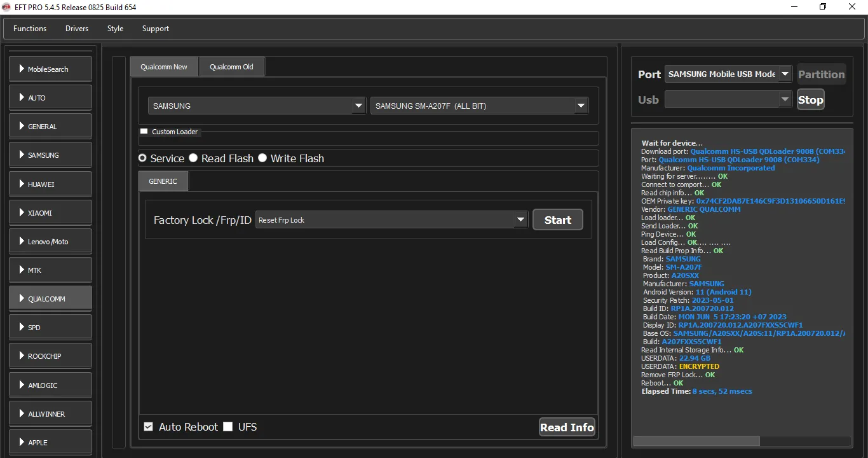This screenshot has width=868, height=458.
Task: Open the SAMSUNG sidebar category
Action: (50, 155)
